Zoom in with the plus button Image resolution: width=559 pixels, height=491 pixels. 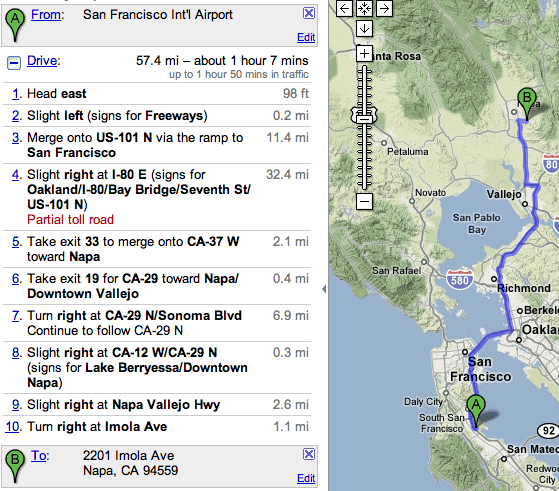coord(364,53)
